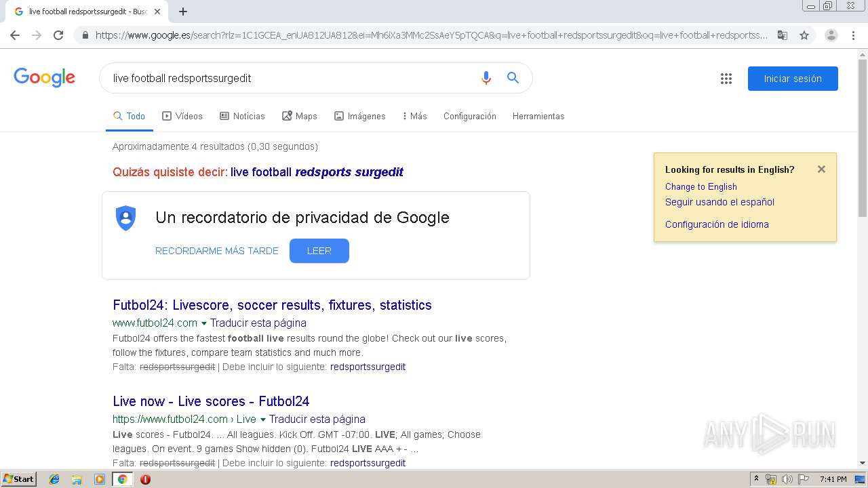Image resolution: width=868 pixels, height=488 pixels.
Task: Click the voice search microphone icon
Action: [486, 78]
